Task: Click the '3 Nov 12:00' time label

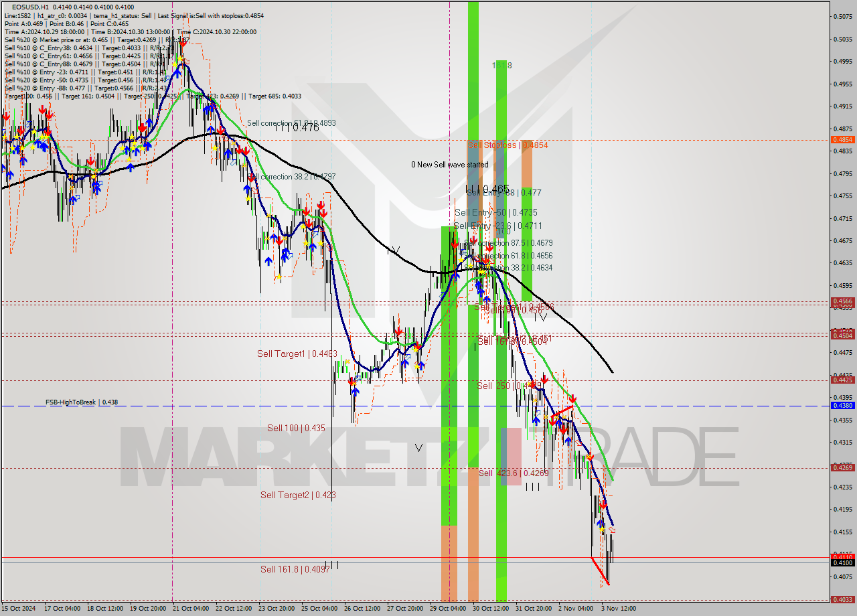Action: (619, 609)
